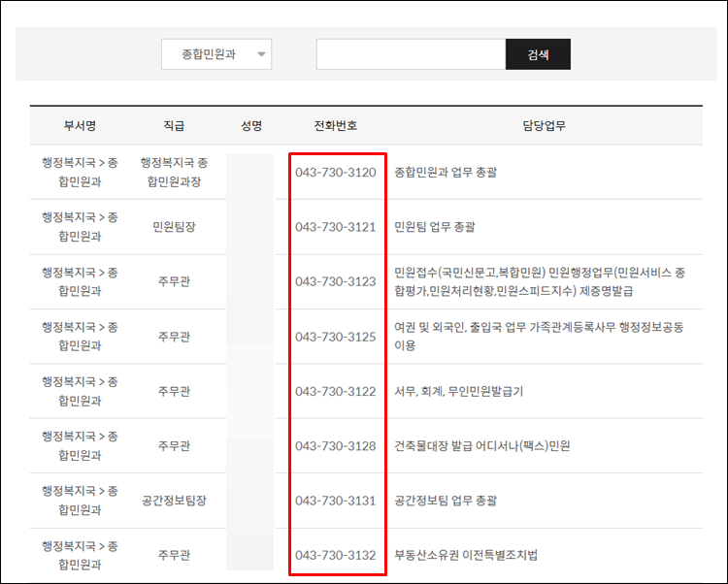Click the 직급 column header
Viewport: 728px width, 584px height.
click(x=174, y=126)
